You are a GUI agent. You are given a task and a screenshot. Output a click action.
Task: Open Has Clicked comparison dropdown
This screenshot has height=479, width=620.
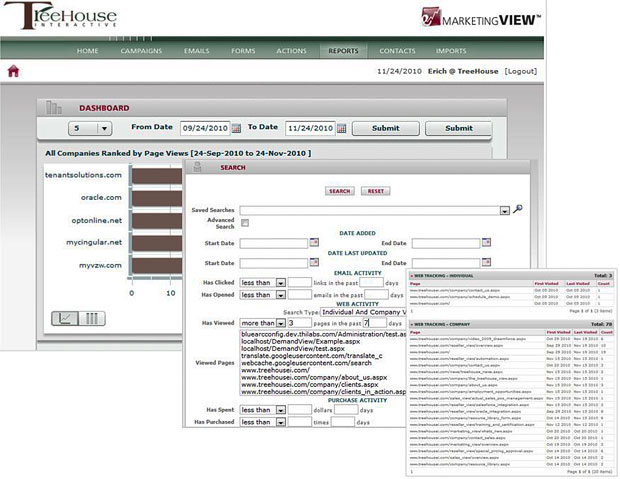pos(280,283)
